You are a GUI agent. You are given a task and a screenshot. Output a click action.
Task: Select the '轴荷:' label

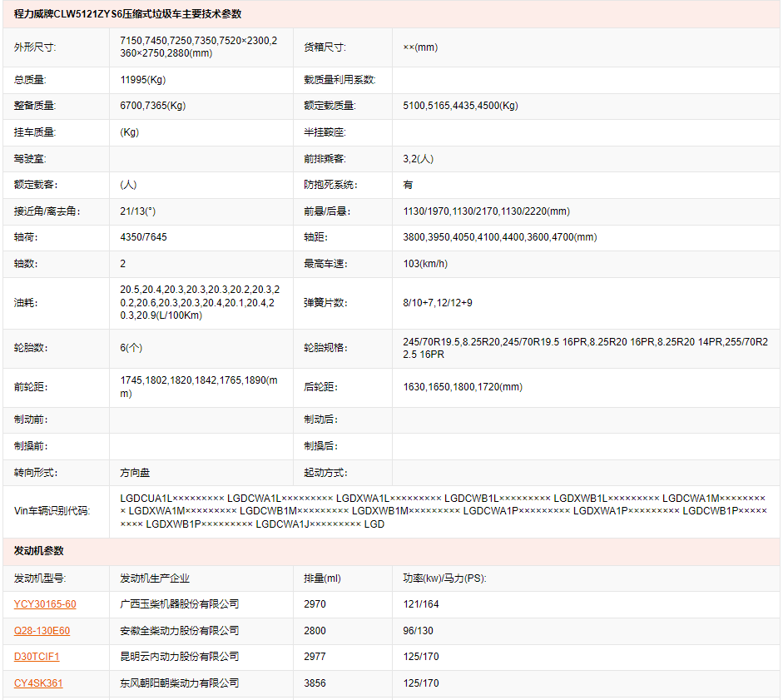pyautogui.click(x=26, y=237)
